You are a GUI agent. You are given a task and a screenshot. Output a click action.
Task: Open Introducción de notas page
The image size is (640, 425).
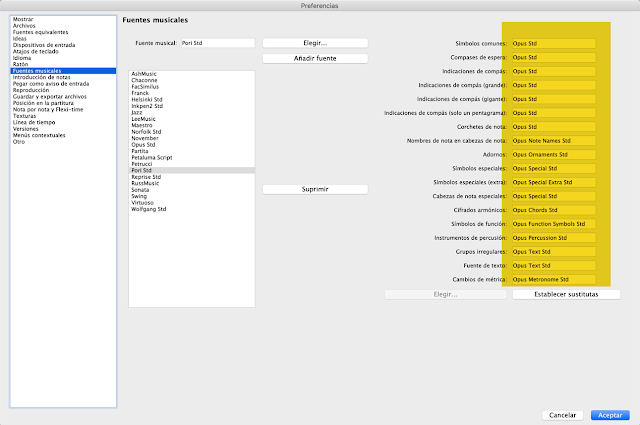tap(42, 77)
